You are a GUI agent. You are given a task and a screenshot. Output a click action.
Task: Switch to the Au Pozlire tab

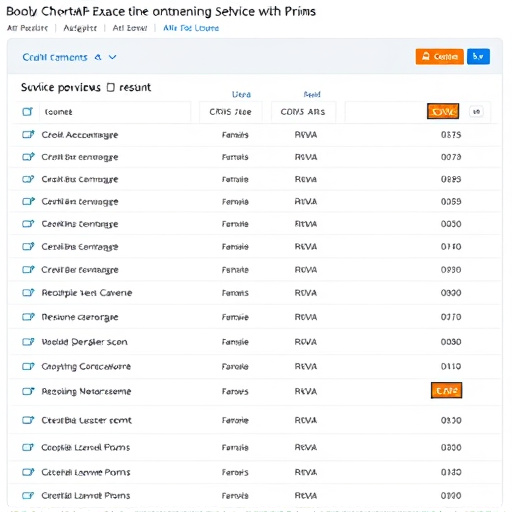point(27,28)
